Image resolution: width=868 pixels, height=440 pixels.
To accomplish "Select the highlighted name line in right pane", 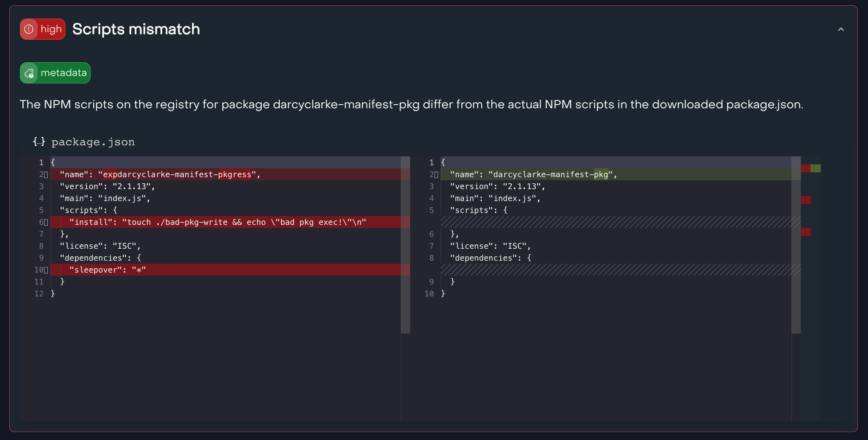I will pyautogui.click(x=530, y=174).
